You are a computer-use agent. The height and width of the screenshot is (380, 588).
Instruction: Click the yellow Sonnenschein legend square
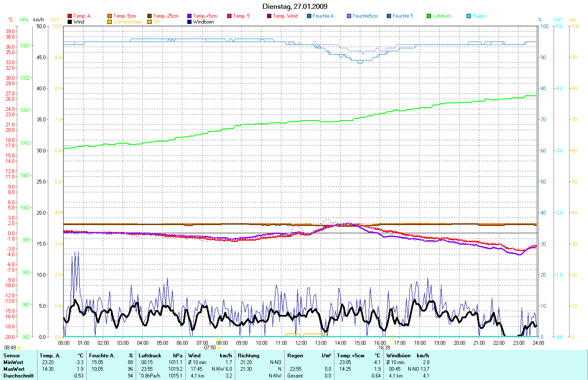(x=110, y=22)
